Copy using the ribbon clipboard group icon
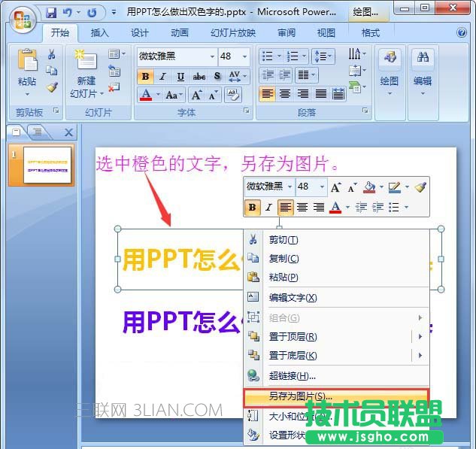 52,71
